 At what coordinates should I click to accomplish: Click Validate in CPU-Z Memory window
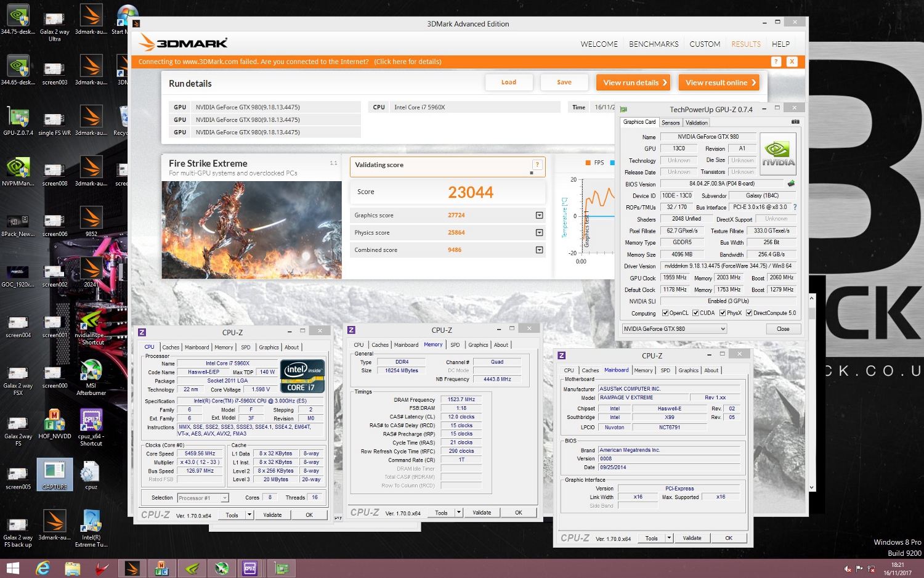click(x=482, y=513)
